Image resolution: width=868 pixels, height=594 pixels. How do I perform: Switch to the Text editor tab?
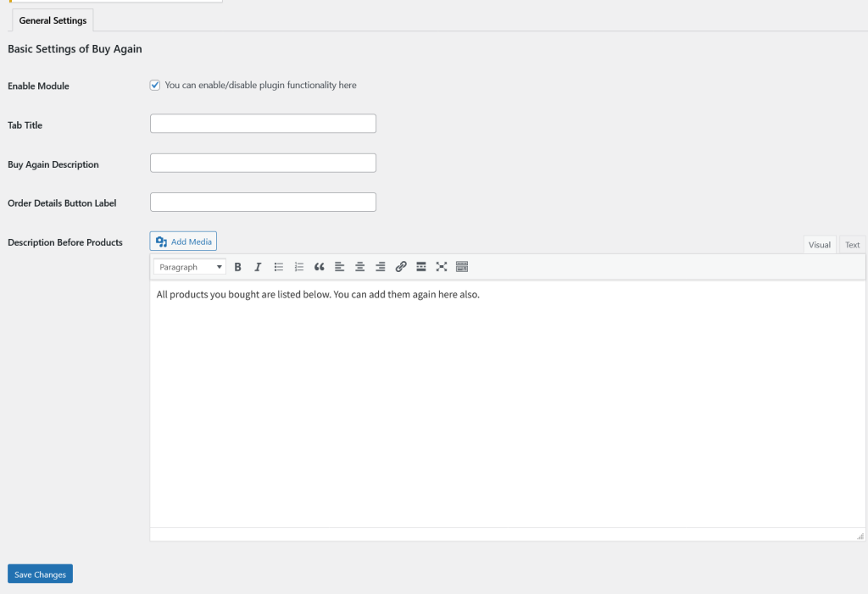[x=852, y=245]
